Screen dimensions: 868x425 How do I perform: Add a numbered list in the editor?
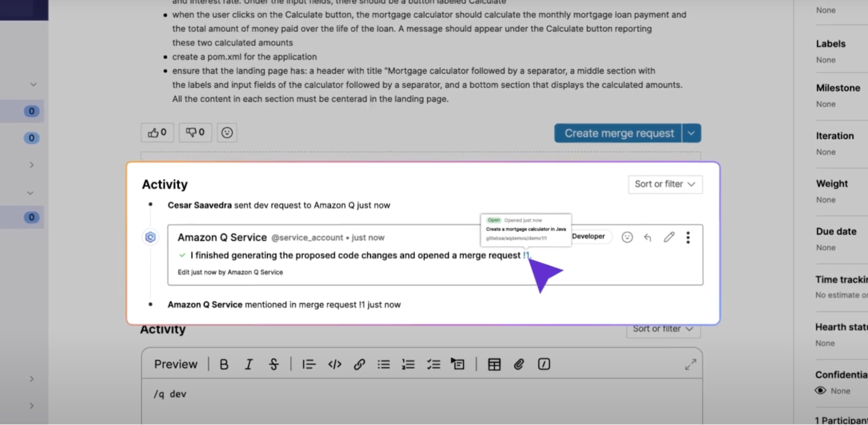coord(408,364)
